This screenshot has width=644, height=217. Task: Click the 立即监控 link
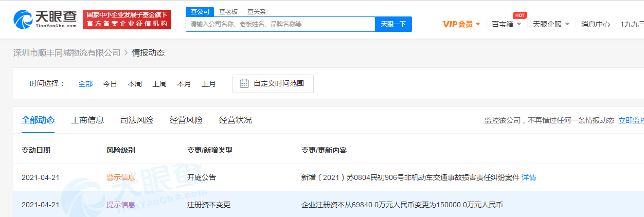[631, 121]
